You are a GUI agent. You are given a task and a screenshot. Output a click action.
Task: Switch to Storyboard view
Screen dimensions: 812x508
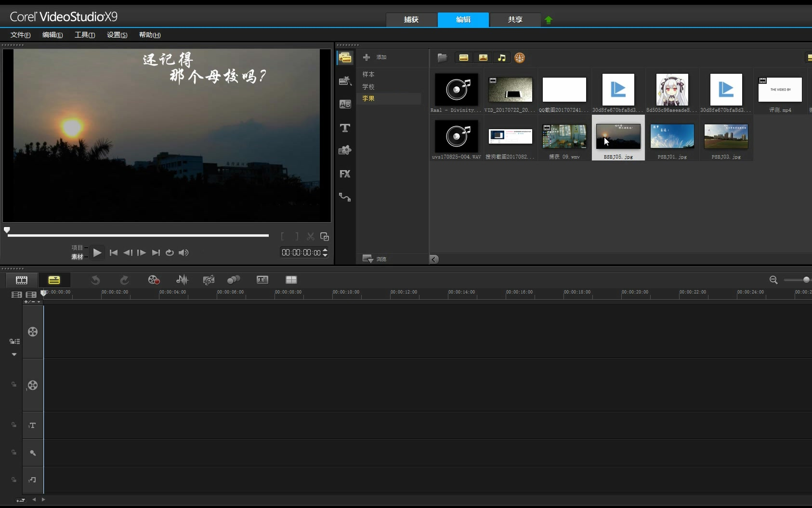(22, 280)
